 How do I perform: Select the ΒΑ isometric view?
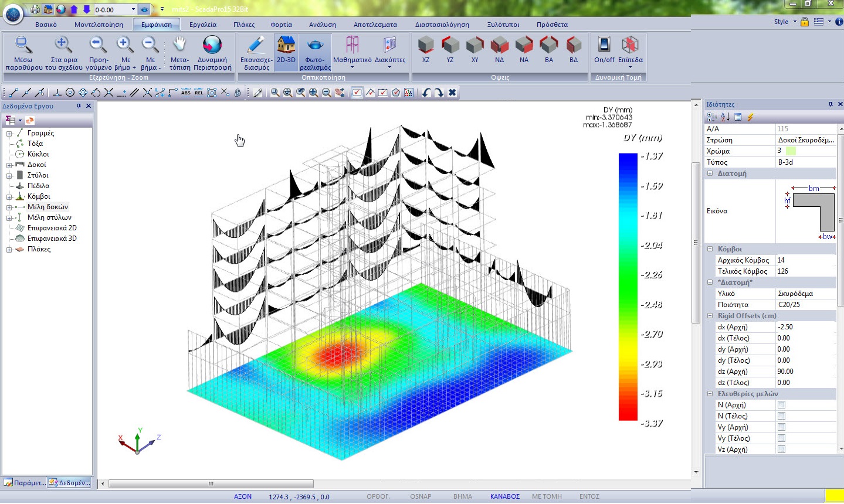(548, 49)
